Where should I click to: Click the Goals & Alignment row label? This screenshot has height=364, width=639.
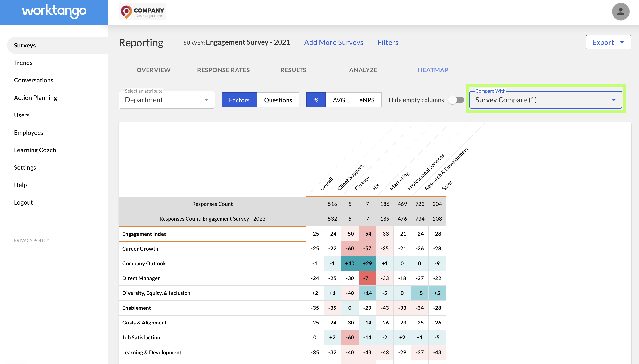(x=145, y=323)
